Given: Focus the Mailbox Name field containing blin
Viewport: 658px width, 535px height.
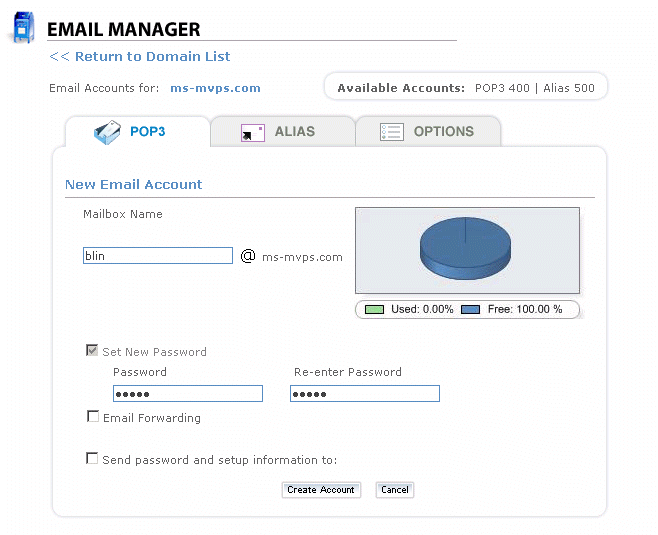Looking at the screenshot, I should pos(158,256).
